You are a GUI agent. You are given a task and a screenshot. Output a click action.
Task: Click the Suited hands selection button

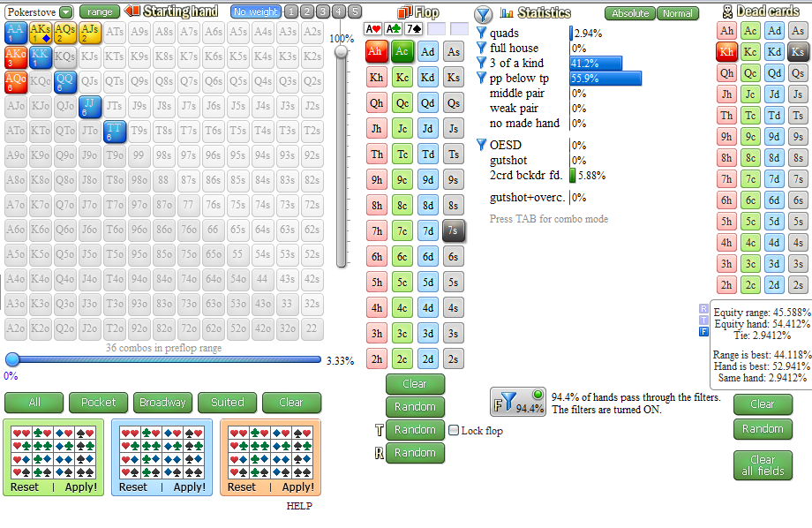click(228, 403)
